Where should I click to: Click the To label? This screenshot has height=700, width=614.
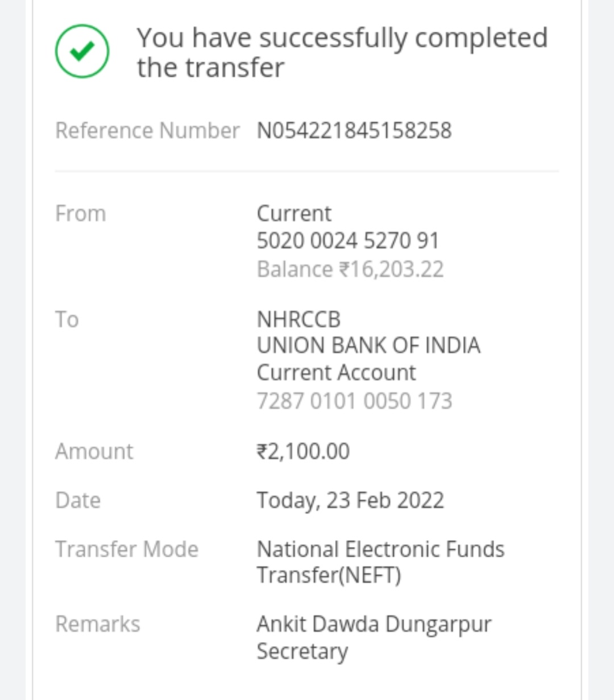point(67,319)
